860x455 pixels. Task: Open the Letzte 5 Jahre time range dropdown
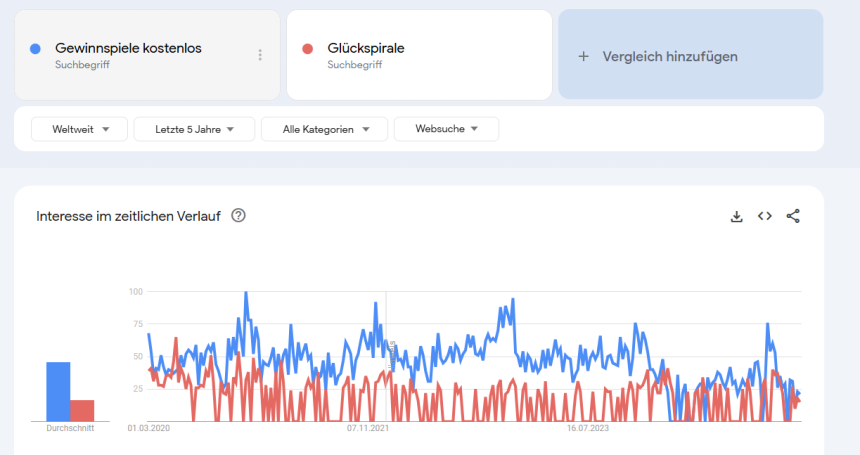(x=195, y=129)
